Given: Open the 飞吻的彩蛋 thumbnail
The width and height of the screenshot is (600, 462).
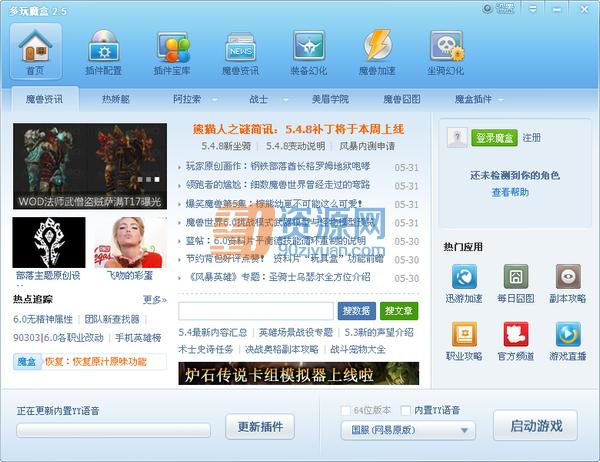Looking at the screenshot, I should (130, 243).
